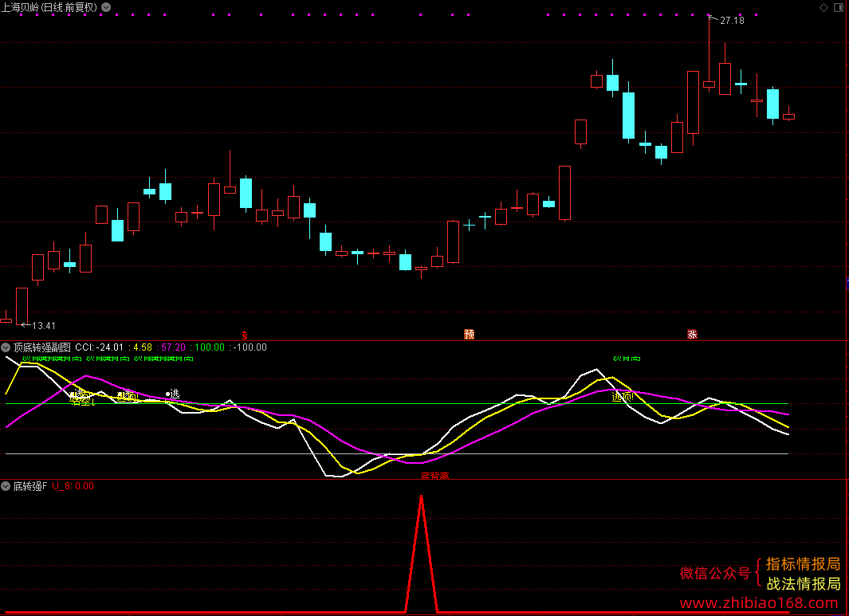Select the magenta 57.20 indicator value
849x616 pixels.
[173, 347]
